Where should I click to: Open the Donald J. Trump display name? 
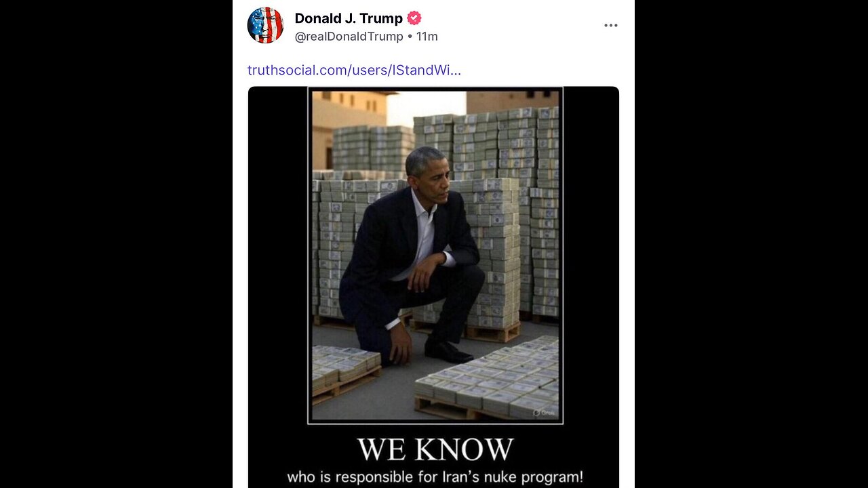click(x=349, y=18)
